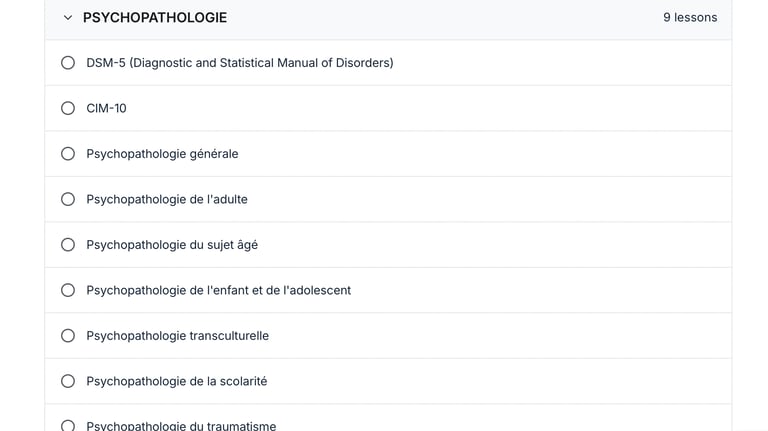Mark the DSM-5 lesson completion circle
This screenshot has width=768, height=431.
[68, 63]
